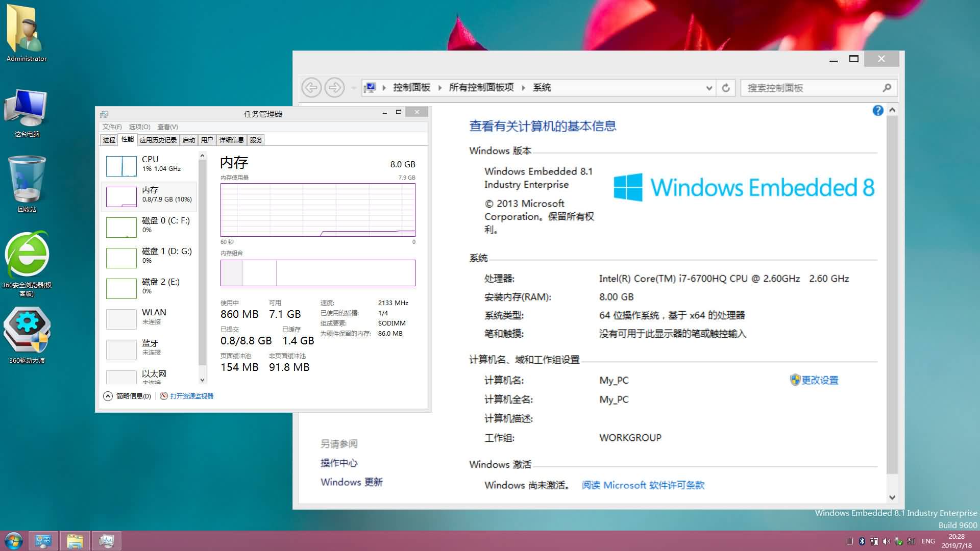This screenshot has width=980, height=551.
Task: Select 磁盘 1 (D: G:) item
Action: 149,258
